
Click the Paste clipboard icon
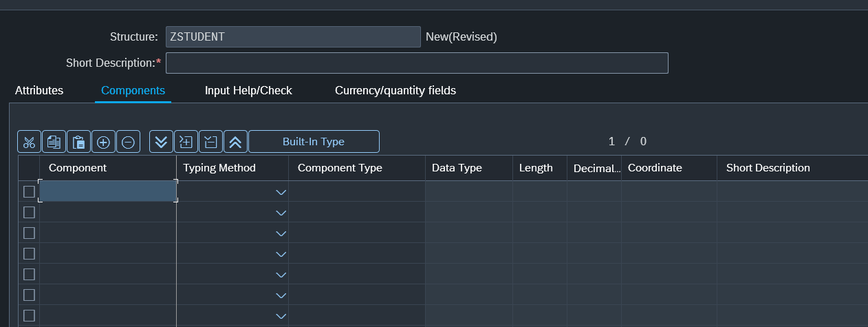[78, 142]
